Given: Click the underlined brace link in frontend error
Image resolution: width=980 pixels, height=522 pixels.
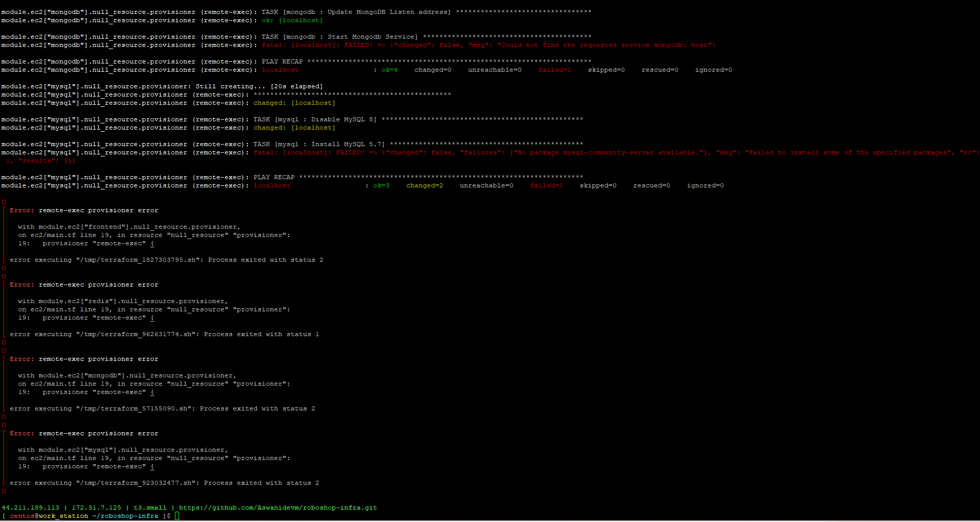Looking at the screenshot, I should click(152, 243).
